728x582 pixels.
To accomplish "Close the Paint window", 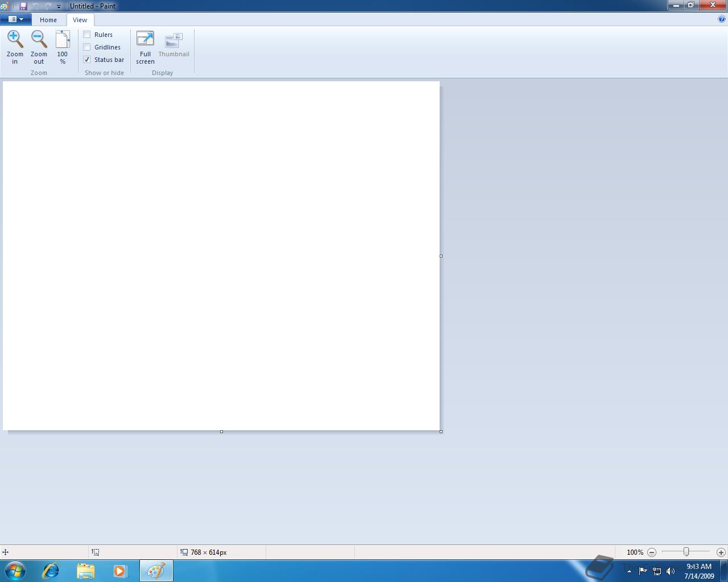I will pyautogui.click(x=713, y=5).
